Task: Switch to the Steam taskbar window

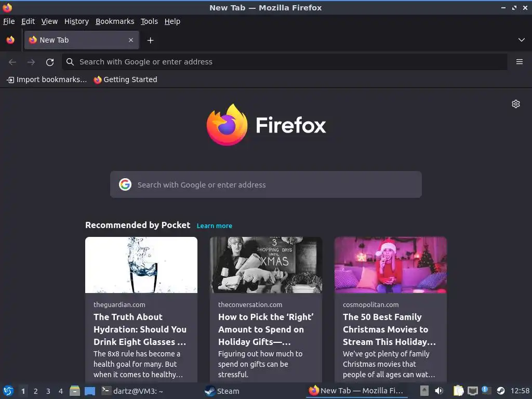Action: (x=222, y=391)
